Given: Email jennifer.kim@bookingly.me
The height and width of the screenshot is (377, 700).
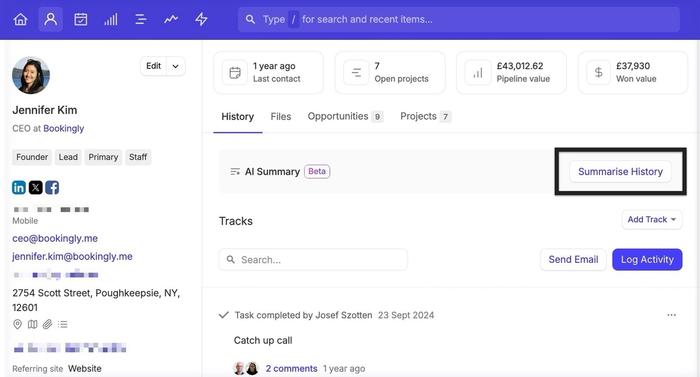Looking at the screenshot, I should [72, 256].
